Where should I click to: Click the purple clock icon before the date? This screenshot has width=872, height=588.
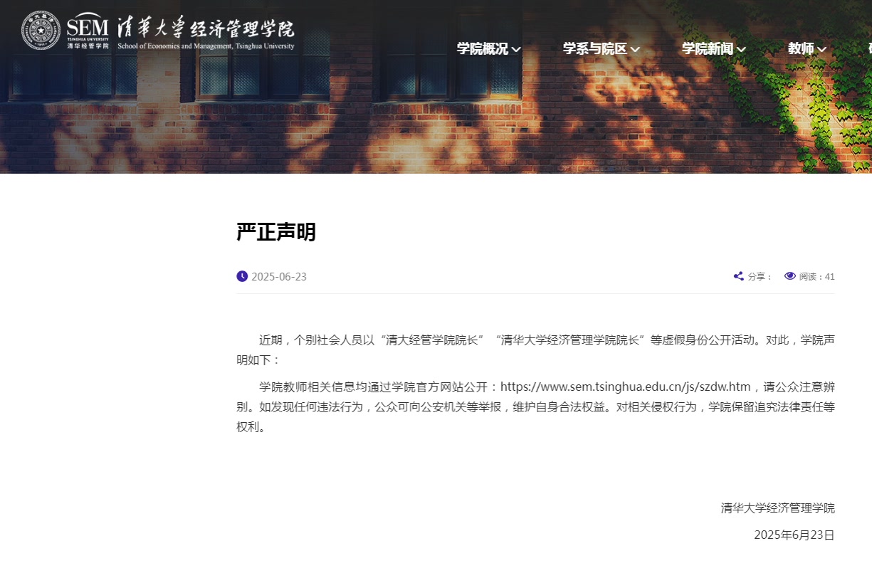[x=242, y=276]
